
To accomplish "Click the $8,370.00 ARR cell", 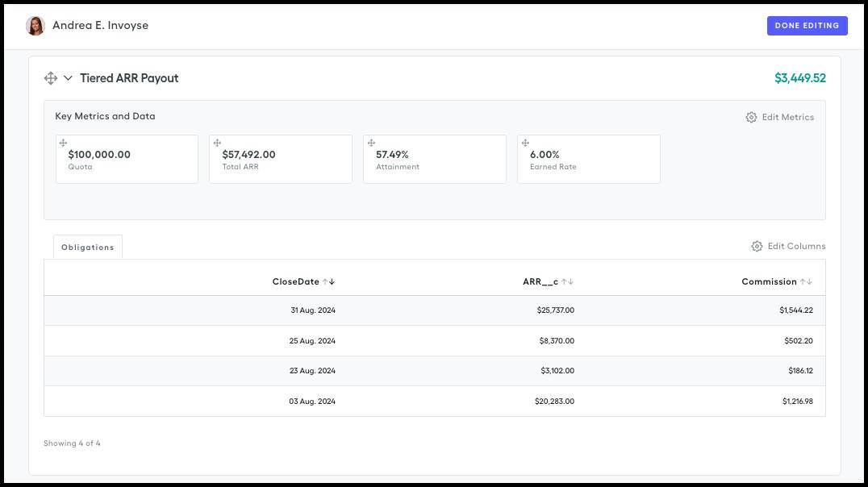I will coord(557,341).
